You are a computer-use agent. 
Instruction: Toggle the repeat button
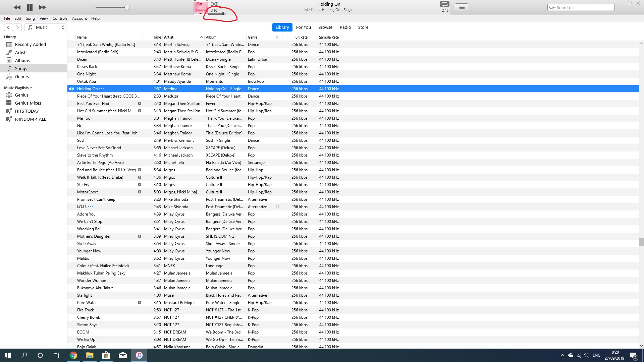(x=444, y=4)
